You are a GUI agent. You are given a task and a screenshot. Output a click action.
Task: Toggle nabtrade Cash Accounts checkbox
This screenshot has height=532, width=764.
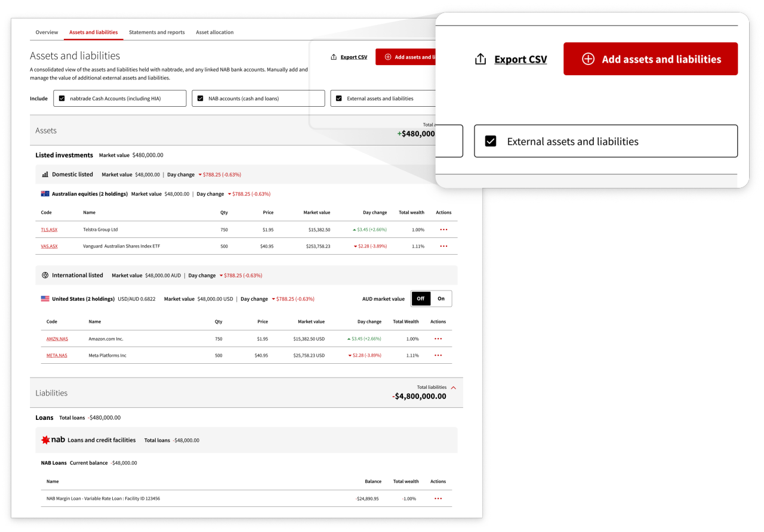tap(62, 98)
